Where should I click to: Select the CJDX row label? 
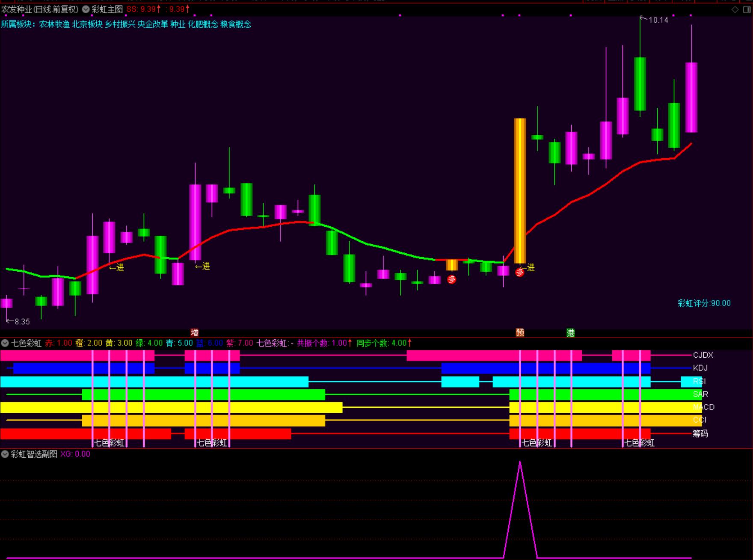click(703, 355)
